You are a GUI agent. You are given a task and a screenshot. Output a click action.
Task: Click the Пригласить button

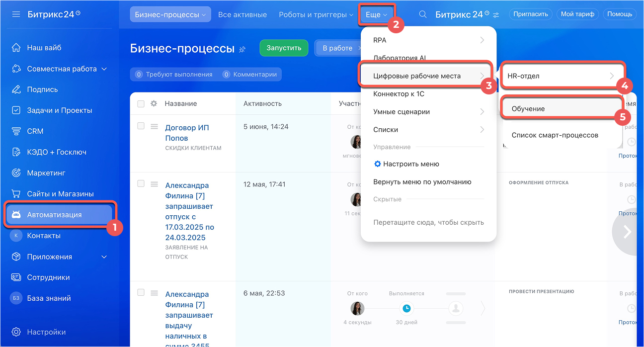(x=531, y=14)
